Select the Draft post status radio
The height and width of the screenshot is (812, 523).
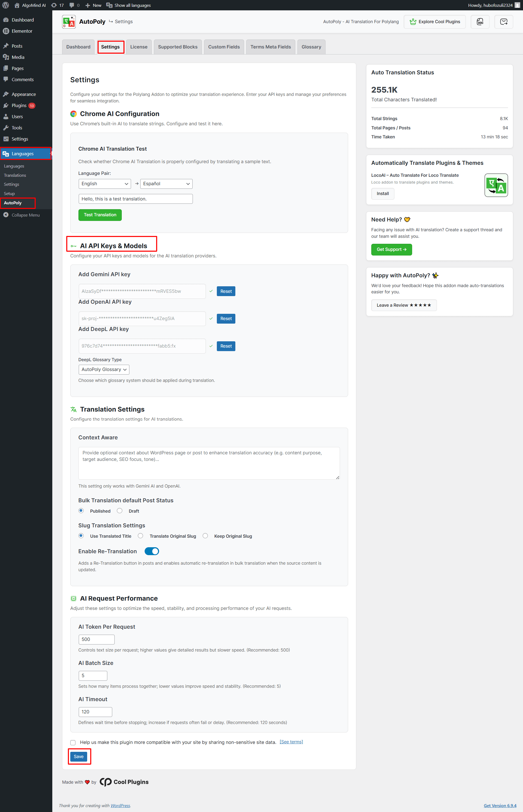120,511
